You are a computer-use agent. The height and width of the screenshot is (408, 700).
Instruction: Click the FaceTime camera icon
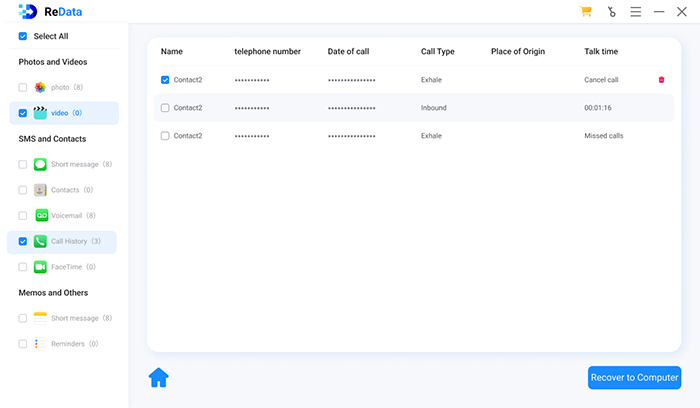coord(40,267)
